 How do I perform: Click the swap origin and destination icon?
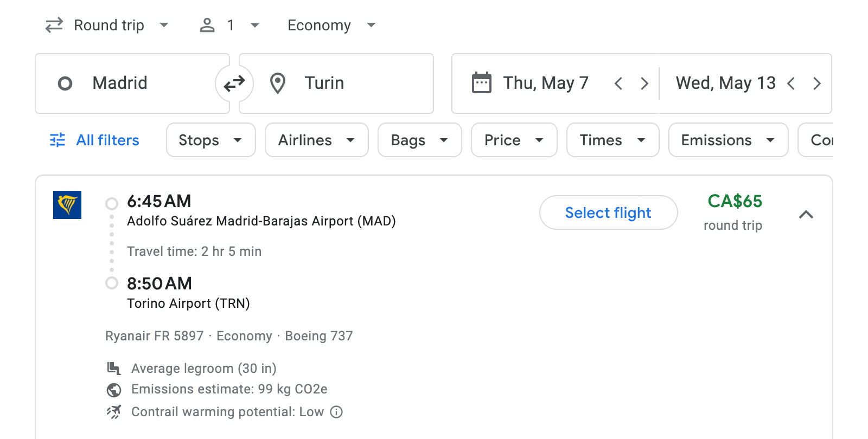coord(233,83)
